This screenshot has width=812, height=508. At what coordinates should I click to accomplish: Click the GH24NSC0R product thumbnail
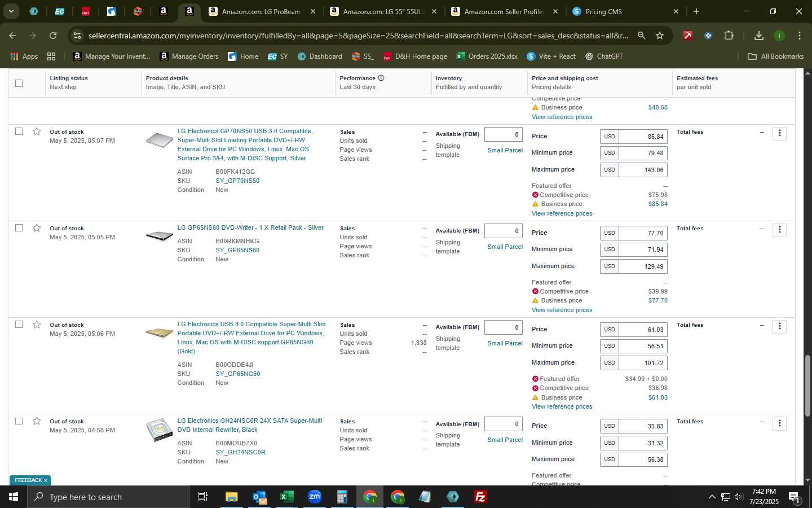(159, 430)
